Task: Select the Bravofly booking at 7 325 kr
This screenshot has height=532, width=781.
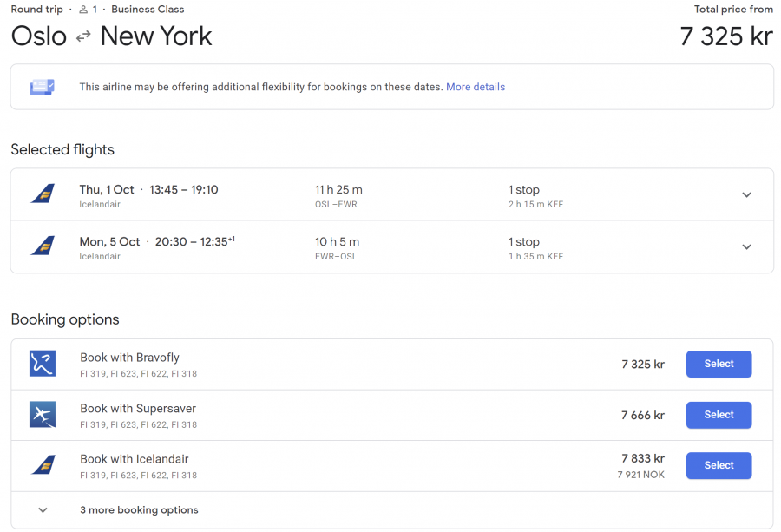Action: tap(719, 365)
